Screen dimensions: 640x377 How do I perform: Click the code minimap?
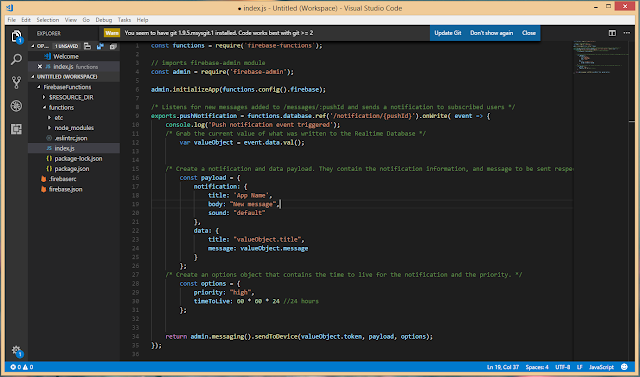point(600,57)
